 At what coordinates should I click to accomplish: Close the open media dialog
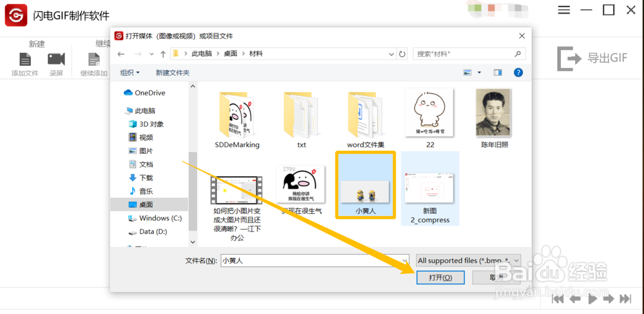click(x=522, y=36)
